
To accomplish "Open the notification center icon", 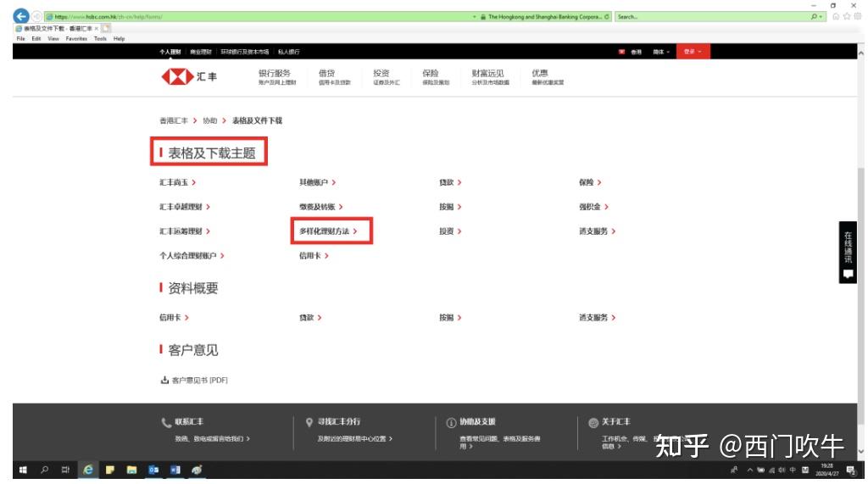I will 850,470.
